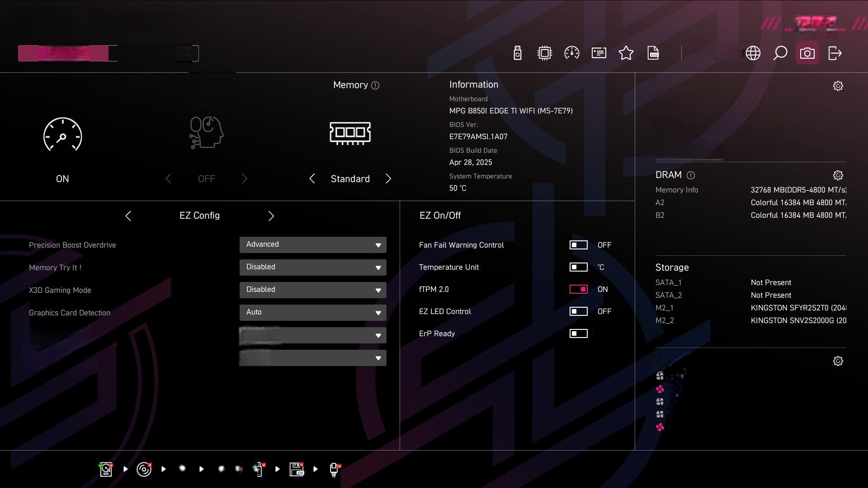Click the Storage heading
The height and width of the screenshot is (488, 868).
click(x=672, y=267)
